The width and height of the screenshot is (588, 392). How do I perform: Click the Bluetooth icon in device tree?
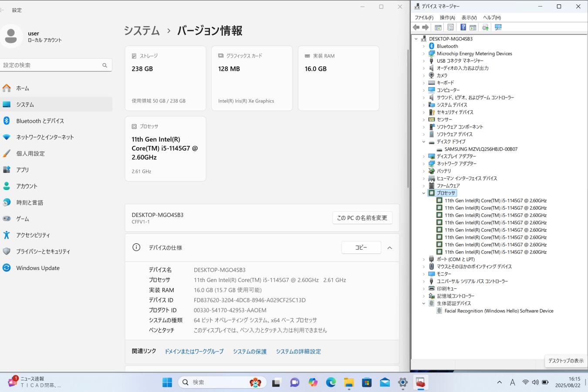(x=432, y=46)
